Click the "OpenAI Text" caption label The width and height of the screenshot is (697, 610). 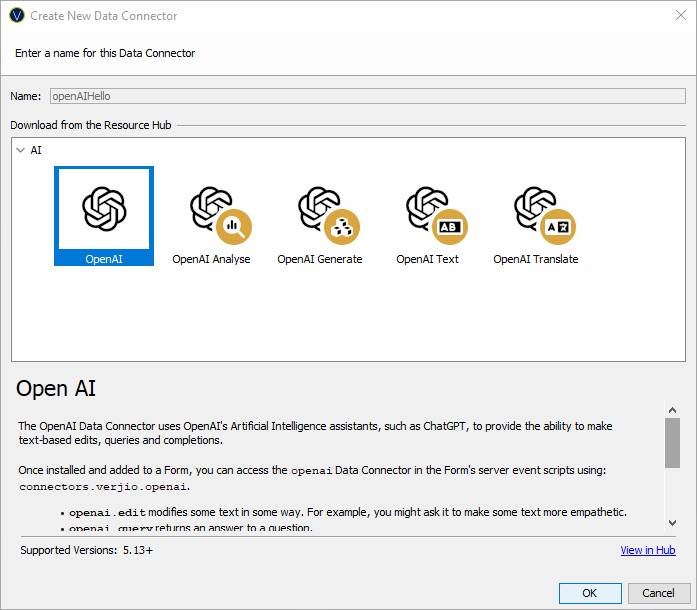(427, 259)
